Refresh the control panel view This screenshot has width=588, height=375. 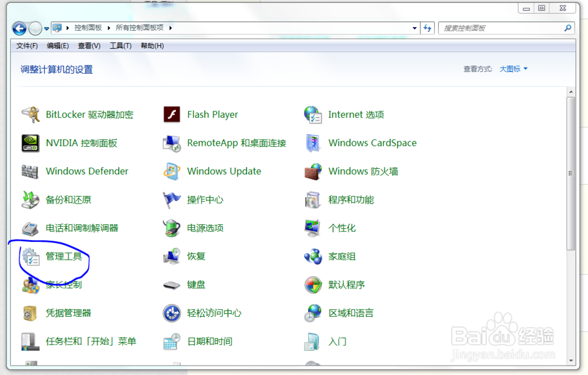coord(427,28)
